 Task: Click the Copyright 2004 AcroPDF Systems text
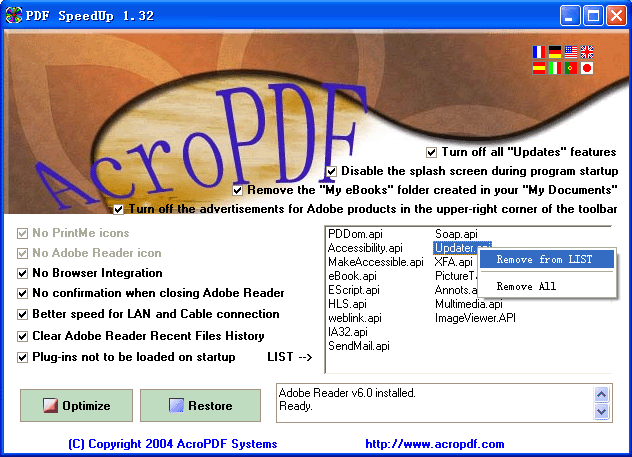(173, 444)
